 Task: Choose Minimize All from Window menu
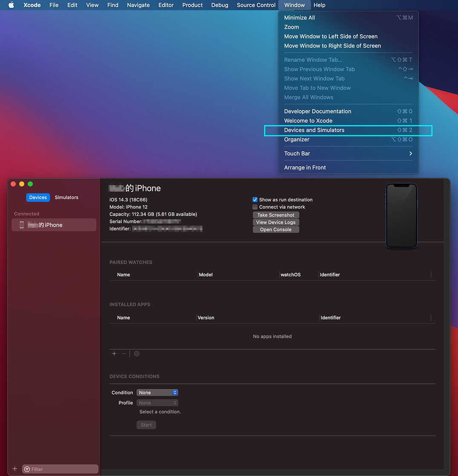pos(348,17)
